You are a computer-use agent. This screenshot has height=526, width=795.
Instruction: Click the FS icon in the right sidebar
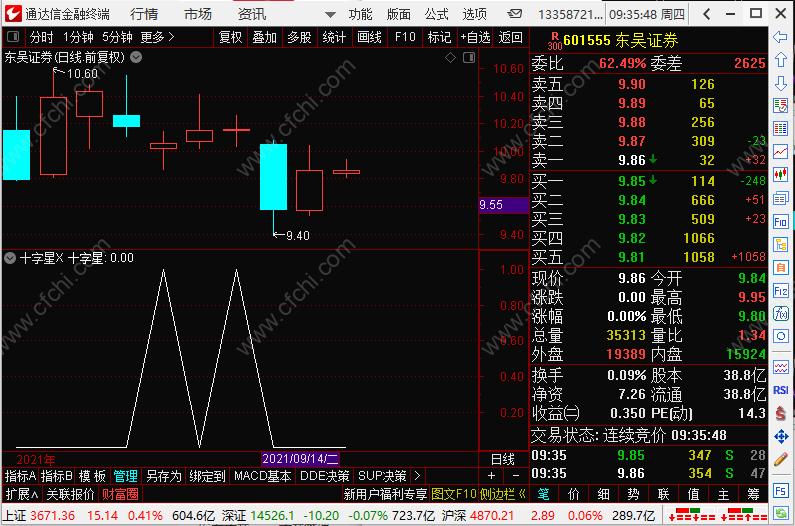pos(780,490)
